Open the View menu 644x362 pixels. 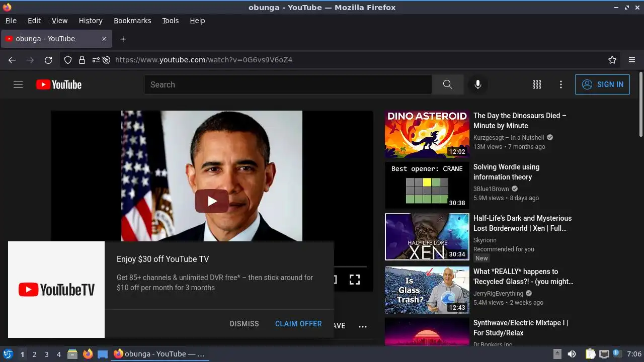tap(59, 21)
